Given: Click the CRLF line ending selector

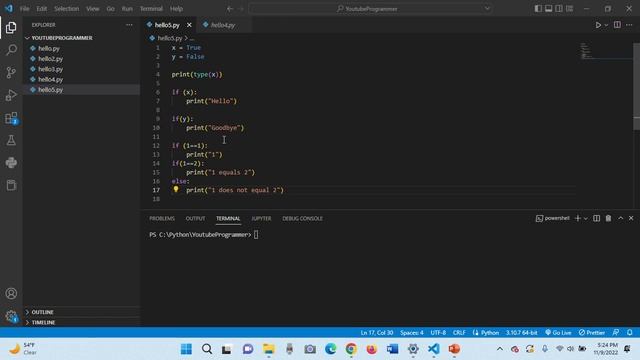Looking at the screenshot, I should (x=459, y=333).
